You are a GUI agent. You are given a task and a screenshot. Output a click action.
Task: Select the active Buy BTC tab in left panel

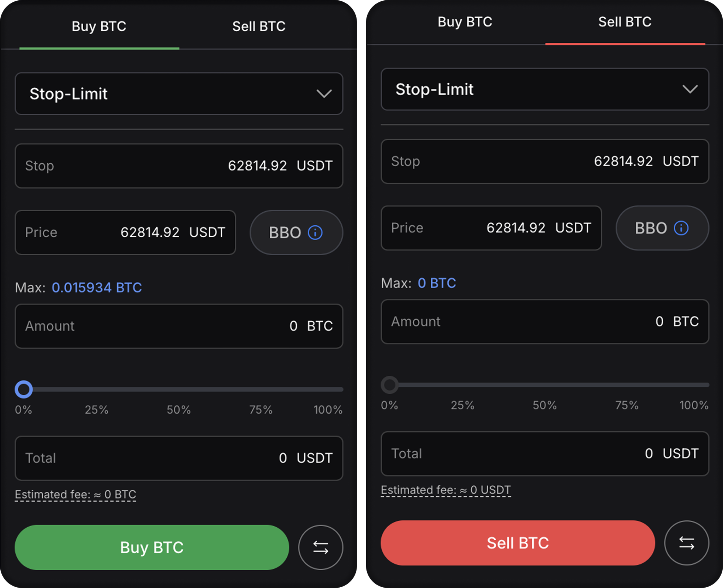tap(99, 26)
